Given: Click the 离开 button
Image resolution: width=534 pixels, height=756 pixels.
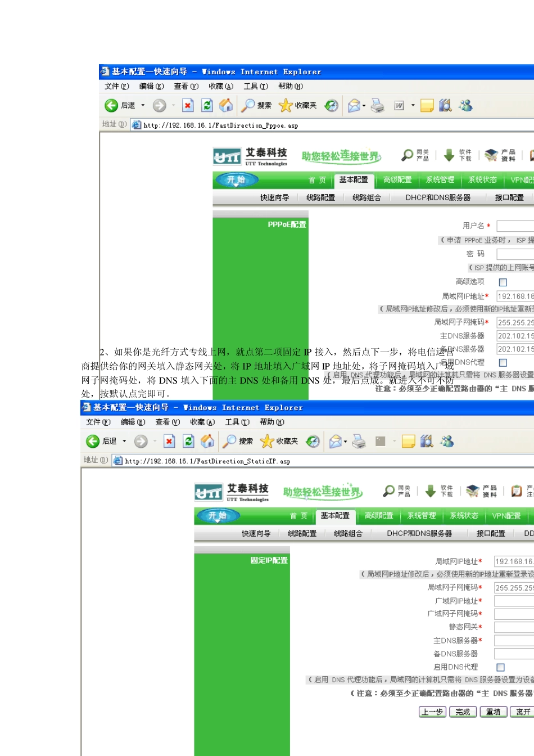Looking at the screenshot, I should click(522, 712).
